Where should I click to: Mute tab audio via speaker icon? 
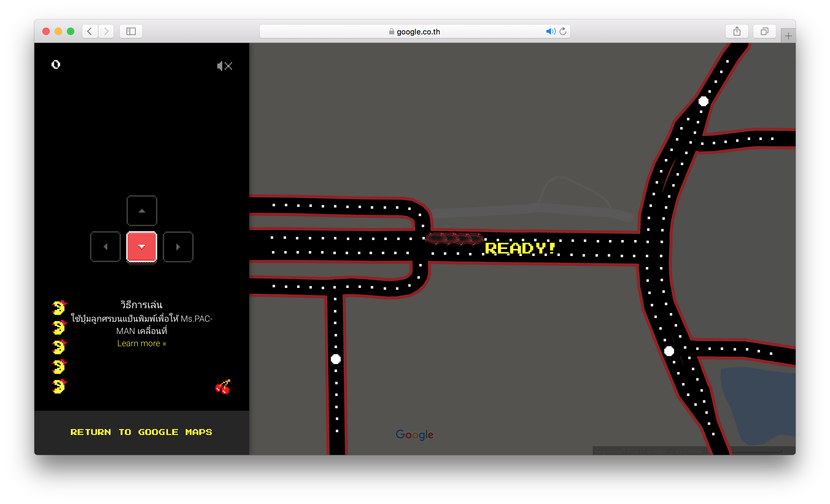pyautogui.click(x=550, y=31)
